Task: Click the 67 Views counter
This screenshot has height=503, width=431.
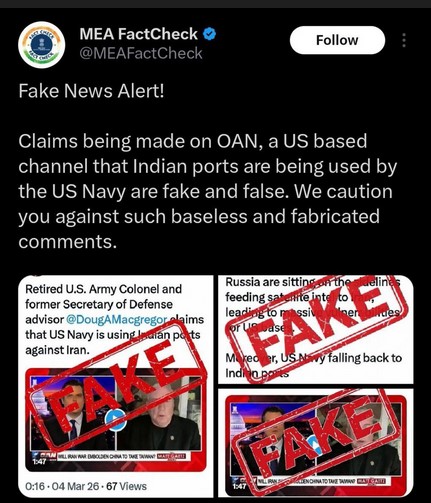Action: [126, 486]
